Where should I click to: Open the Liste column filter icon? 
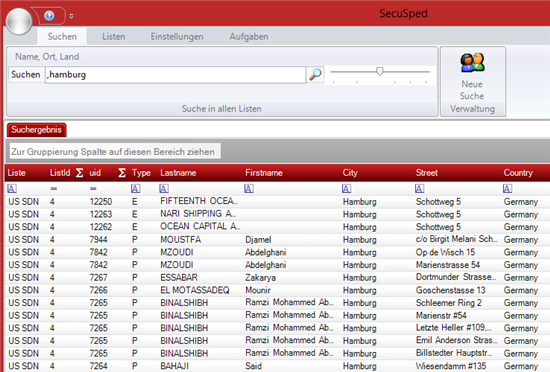click(12, 189)
